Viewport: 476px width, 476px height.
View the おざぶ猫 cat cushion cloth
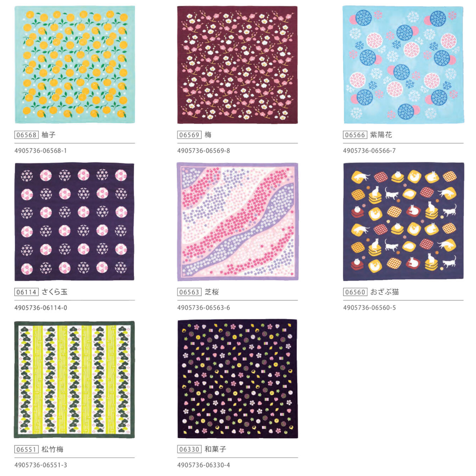(x=403, y=221)
